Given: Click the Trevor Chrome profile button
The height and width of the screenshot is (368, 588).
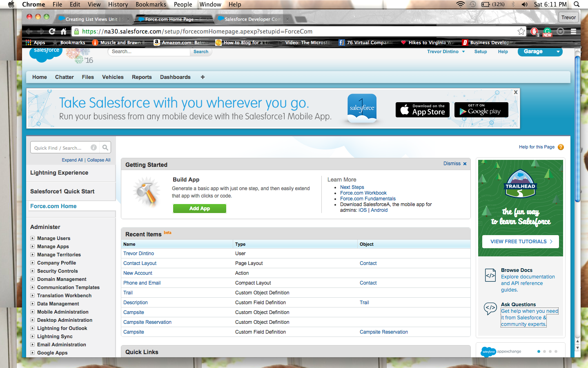Looking at the screenshot, I should [568, 17].
